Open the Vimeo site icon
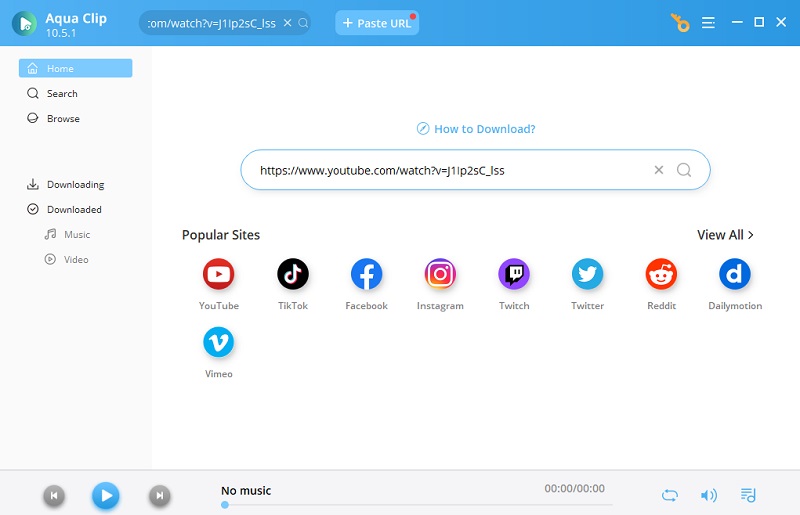This screenshot has width=800, height=515. (218, 342)
